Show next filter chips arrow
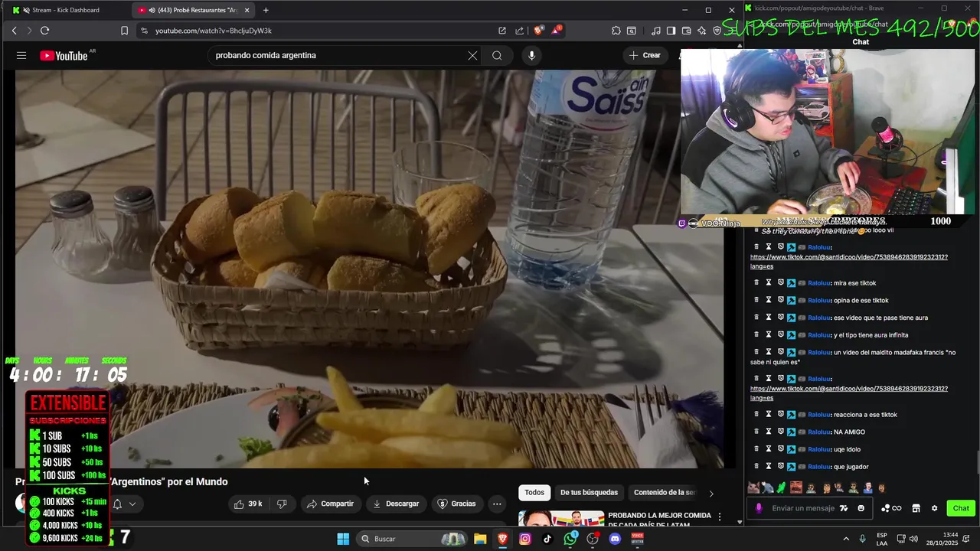The height and width of the screenshot is (551, 980). 710,493
